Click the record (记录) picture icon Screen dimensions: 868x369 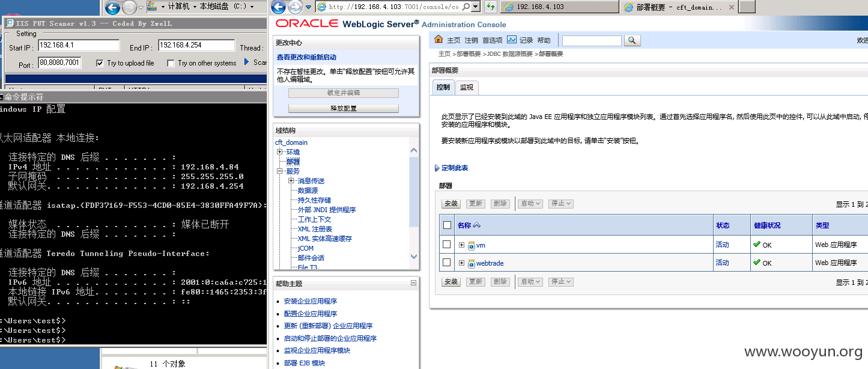pyautogui.click(x=512, y=40)
